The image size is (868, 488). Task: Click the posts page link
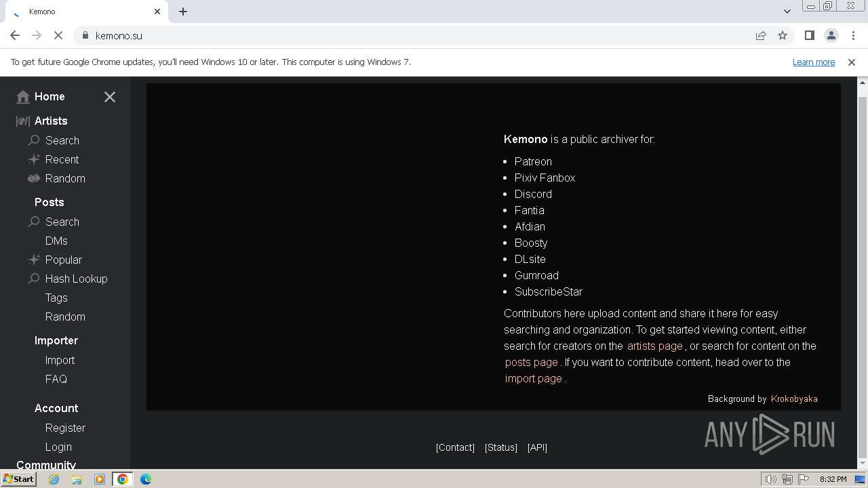click(532, 362)
